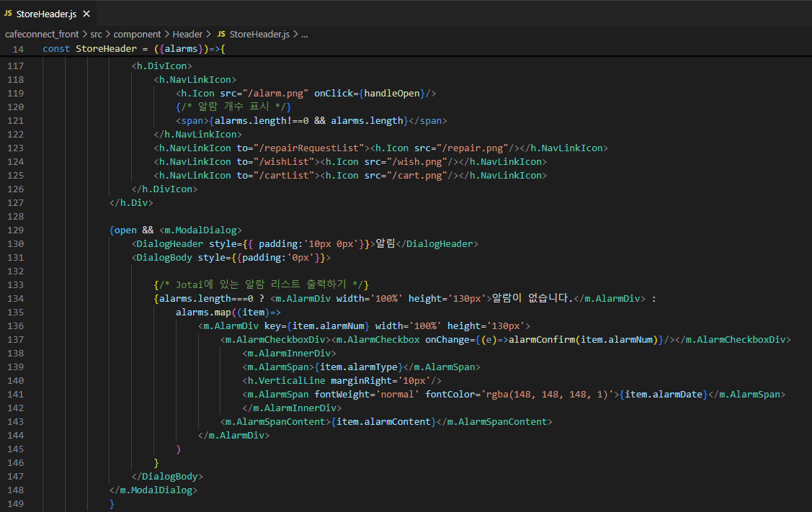Click alarmConfirm function call

pos(542,340)
